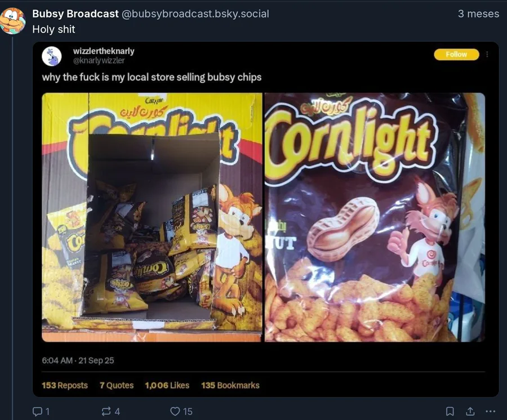Image resolution: width=507 pixels, height=420 pixels.
Task: Open the Bubsy Broadcast display name link
Action: [x=75, y=14]
